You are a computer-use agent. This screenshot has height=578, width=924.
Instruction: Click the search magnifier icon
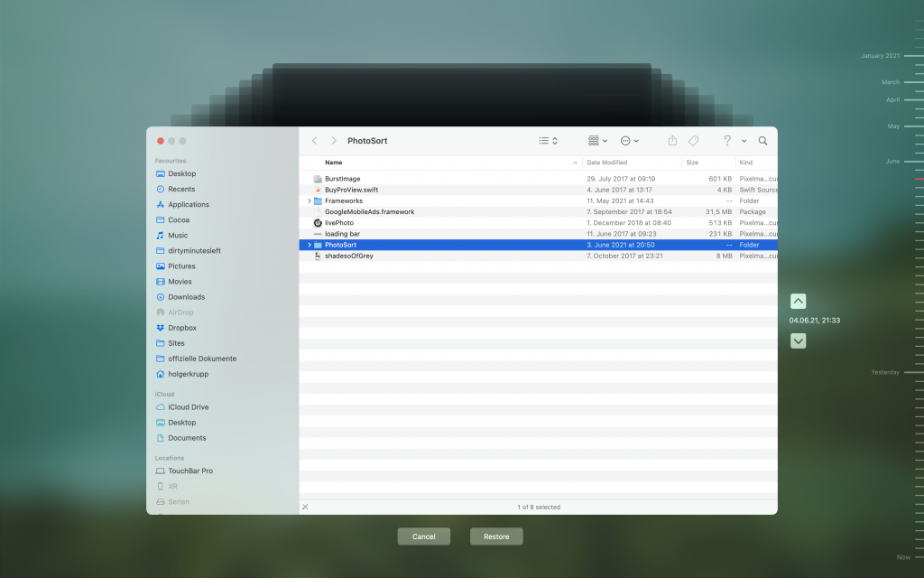(762, 141)
